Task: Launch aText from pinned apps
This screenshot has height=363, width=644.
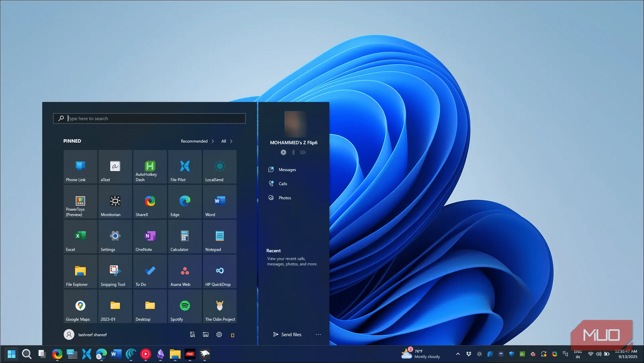Action: (115, 167)
